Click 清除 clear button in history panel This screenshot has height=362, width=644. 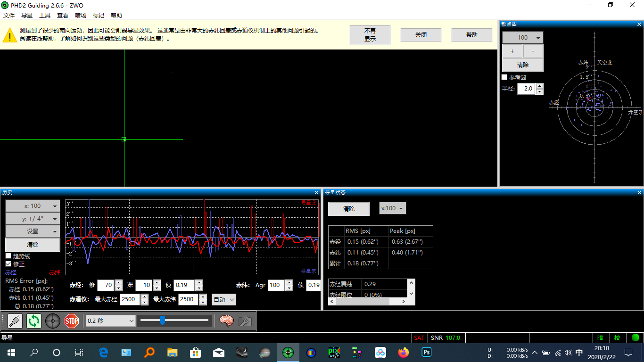tap(33, 245)
